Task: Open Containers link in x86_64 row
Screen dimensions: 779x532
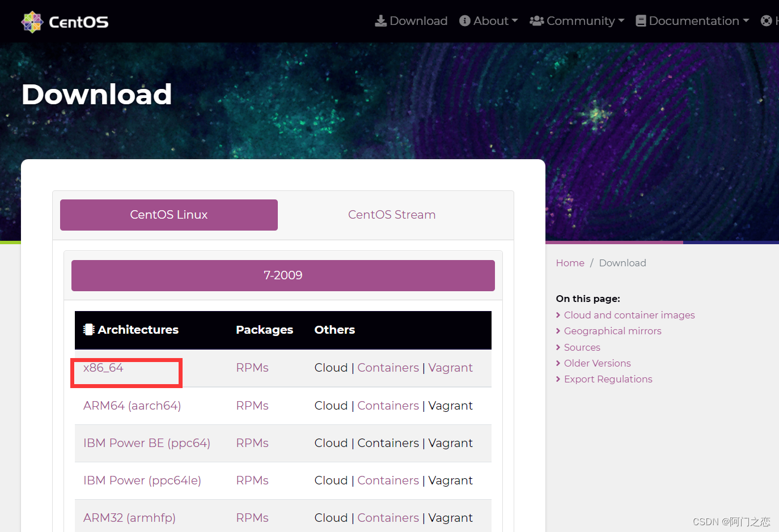Action: click(388, 368)
